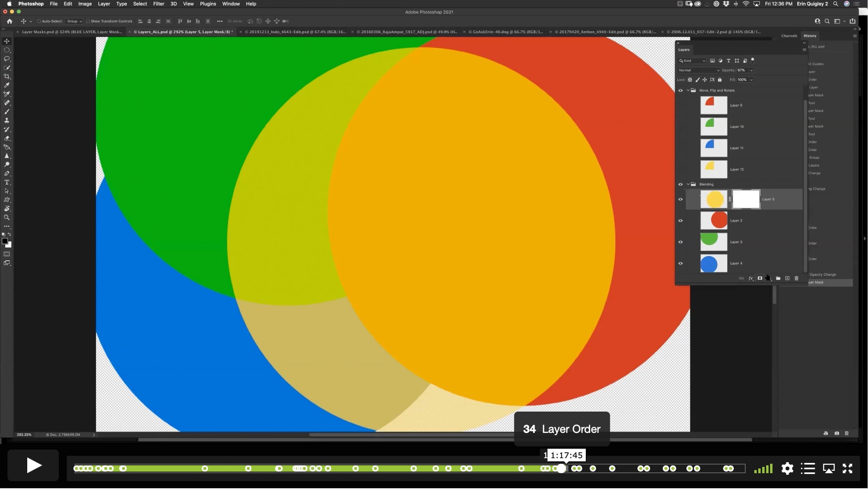Play the tutorial video
Screen dimensions: 868x489
(x=34, y=465)
